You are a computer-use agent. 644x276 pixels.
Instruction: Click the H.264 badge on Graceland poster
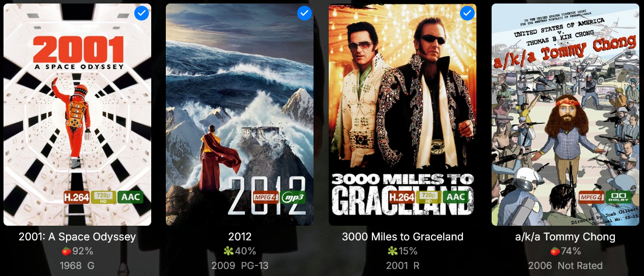coord(402,197)
